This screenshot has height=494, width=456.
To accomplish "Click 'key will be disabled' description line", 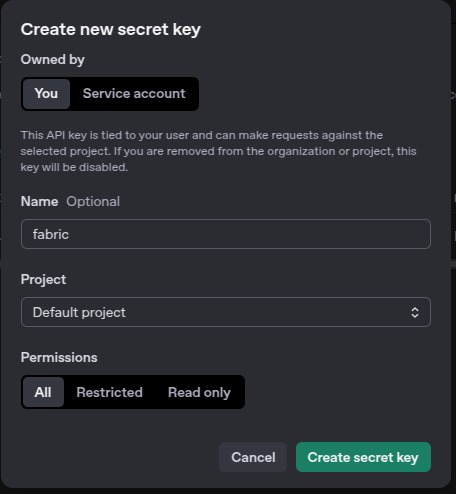I will click(x=74, y=167).
